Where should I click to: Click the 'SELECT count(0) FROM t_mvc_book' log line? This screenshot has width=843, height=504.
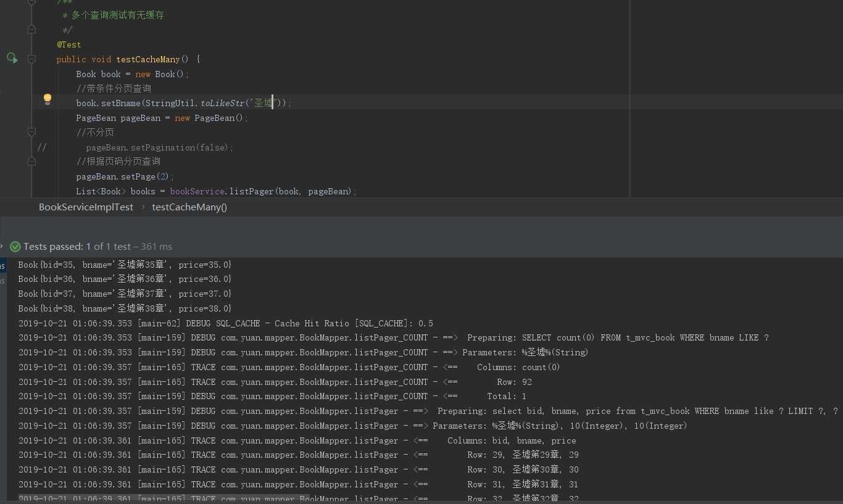(x=394, y=337)
